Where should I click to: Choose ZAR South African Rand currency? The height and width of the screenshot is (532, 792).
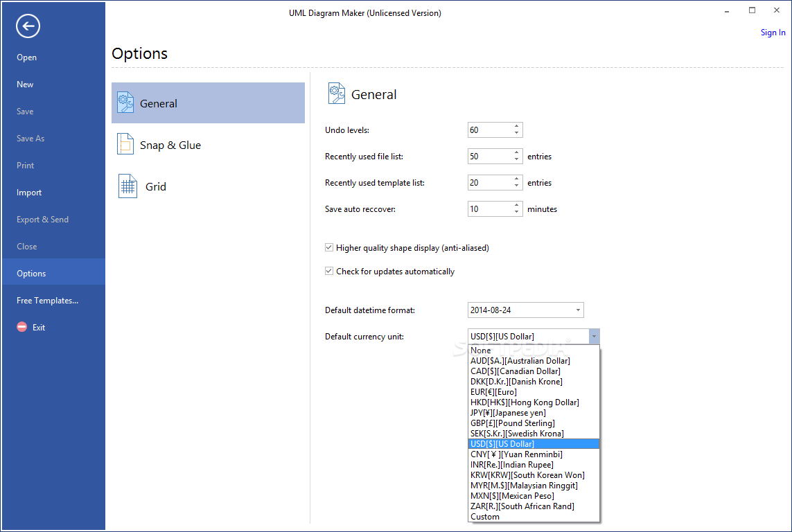pos(534,506)
